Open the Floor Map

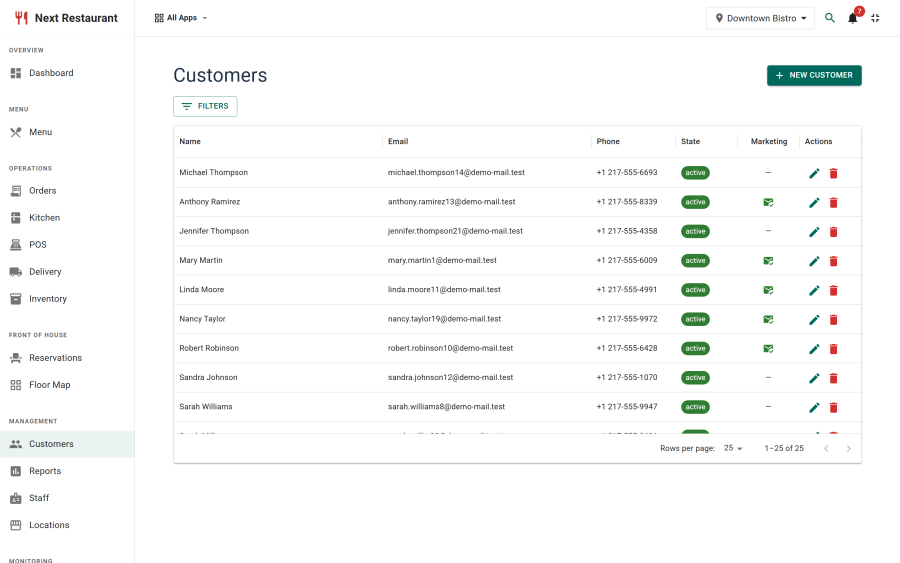click(67, 385)
